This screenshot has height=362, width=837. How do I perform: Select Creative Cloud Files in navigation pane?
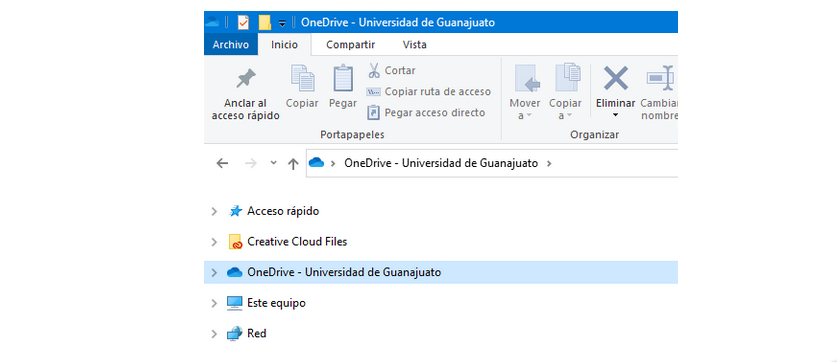(297, 242)
